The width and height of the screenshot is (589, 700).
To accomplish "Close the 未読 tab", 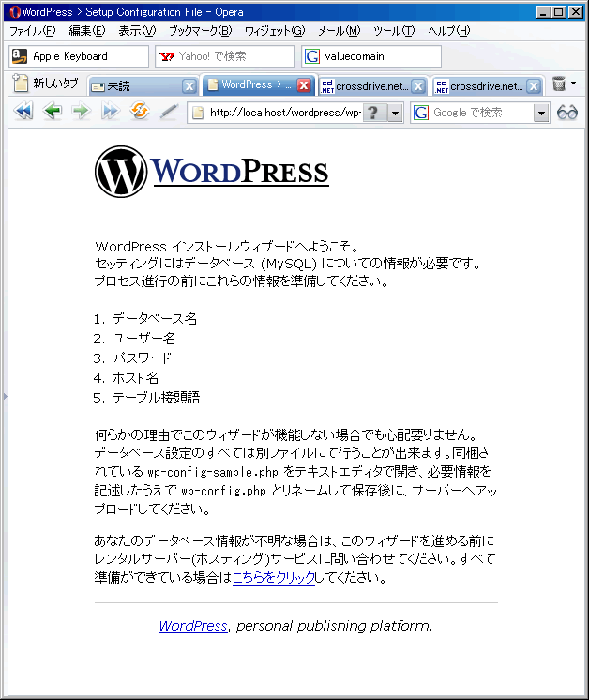I will pos(189,85).
